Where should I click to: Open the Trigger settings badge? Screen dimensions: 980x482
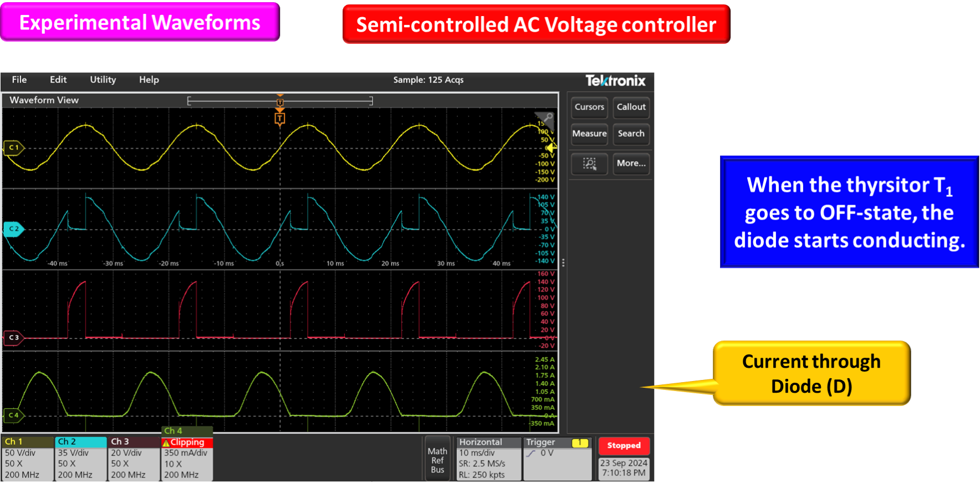click(x=557, y=459)
